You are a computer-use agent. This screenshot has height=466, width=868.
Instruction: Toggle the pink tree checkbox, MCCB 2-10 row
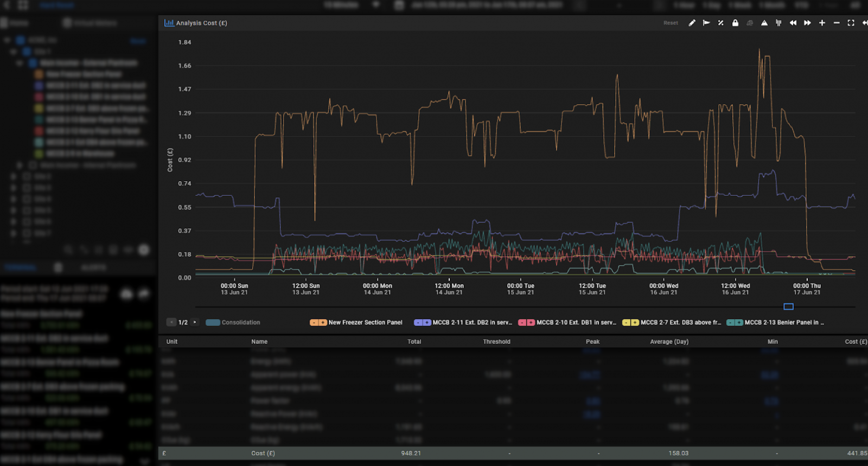(39, 97)
